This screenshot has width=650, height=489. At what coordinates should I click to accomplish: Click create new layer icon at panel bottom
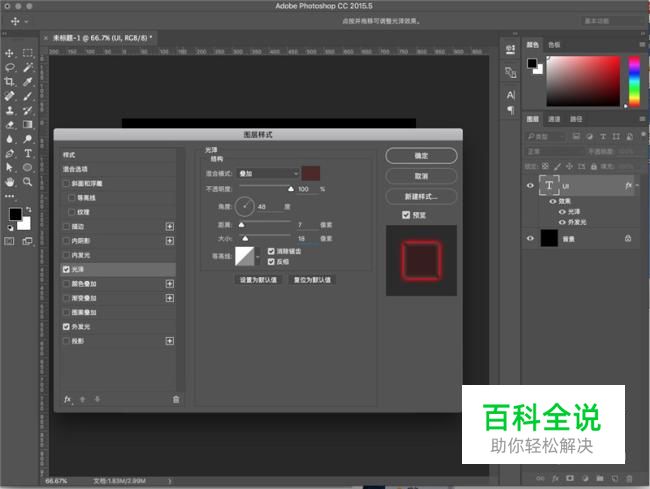[614, 478]
